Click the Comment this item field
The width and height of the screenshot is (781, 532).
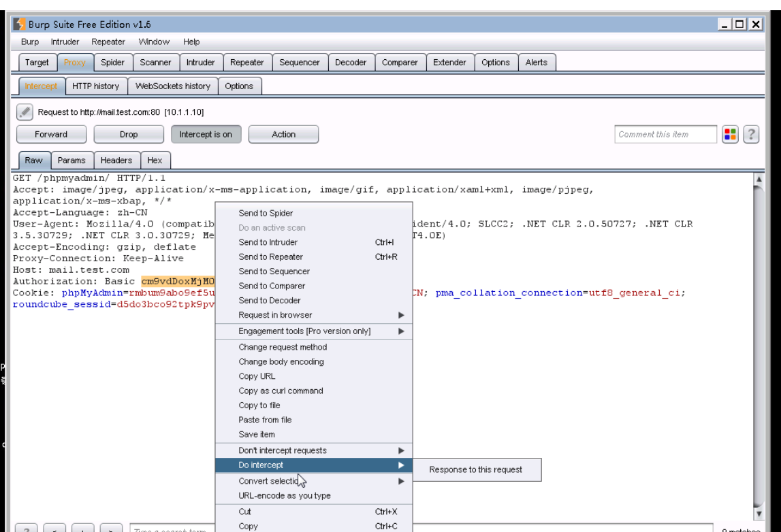click(665, 135)
